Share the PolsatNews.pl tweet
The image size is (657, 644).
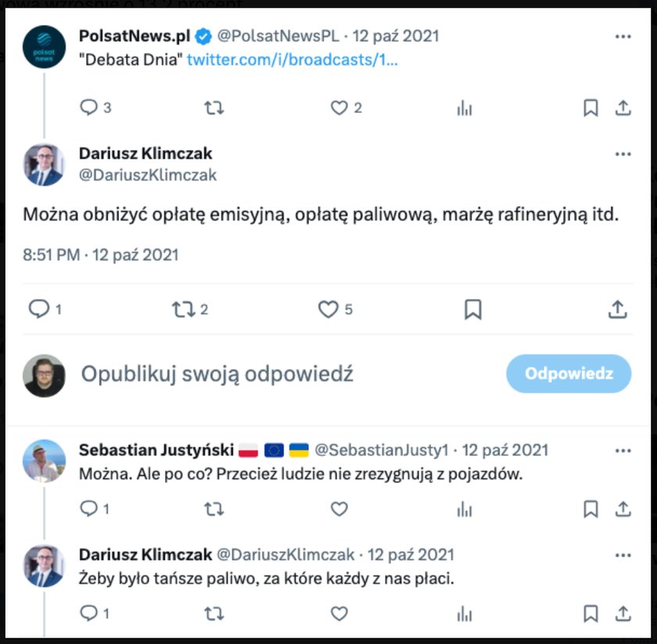(x=623, y=108)
